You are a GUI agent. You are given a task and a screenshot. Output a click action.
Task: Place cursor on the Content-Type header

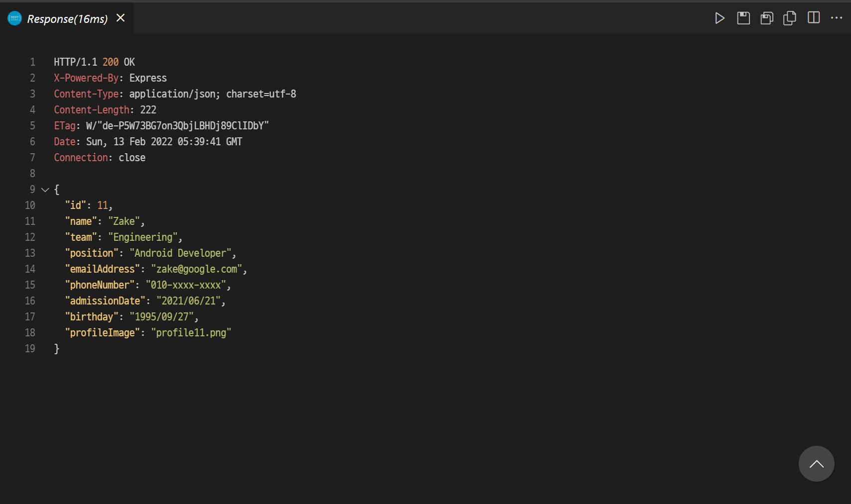coord(86,94)
